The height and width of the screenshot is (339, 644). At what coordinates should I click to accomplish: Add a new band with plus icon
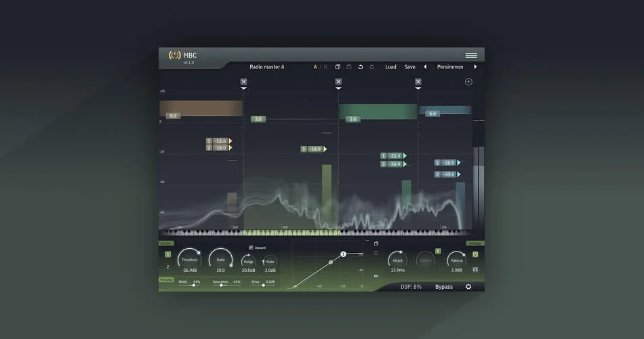tap(468, 82)
